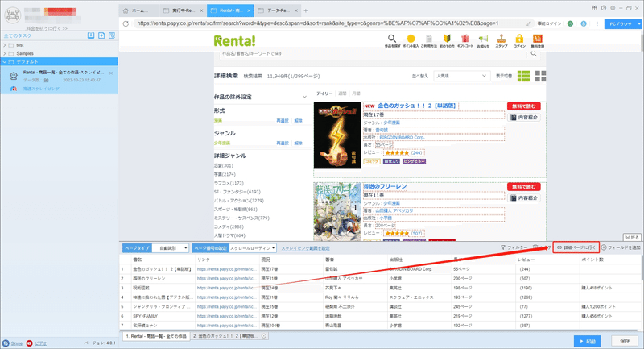Viewport: 644px width, 349px height.
Task: Click the 無料登録 orange icon
Action: point(537,40)
